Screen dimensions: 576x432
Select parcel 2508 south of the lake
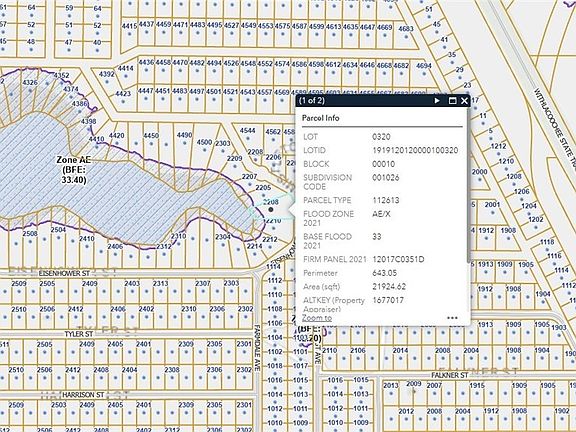30,233
